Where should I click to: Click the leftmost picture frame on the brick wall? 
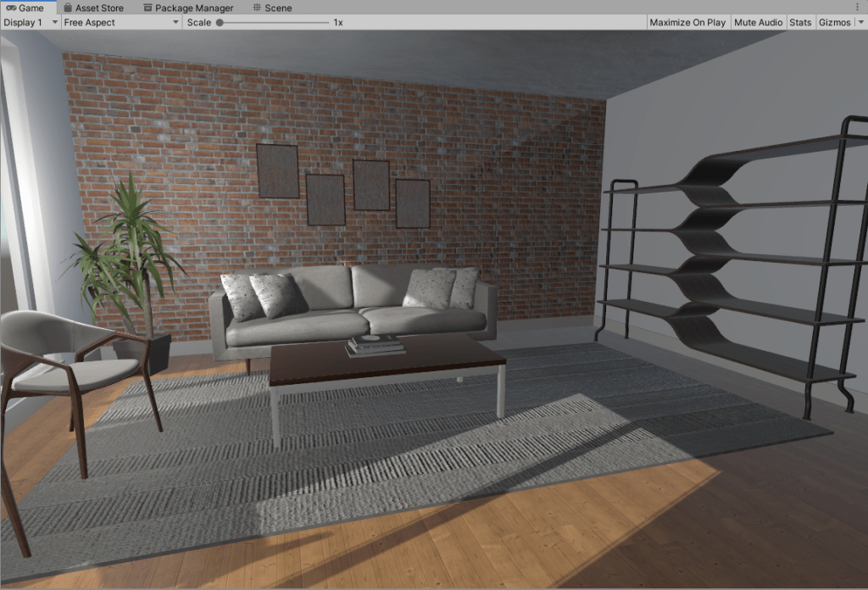coord(277,170)
